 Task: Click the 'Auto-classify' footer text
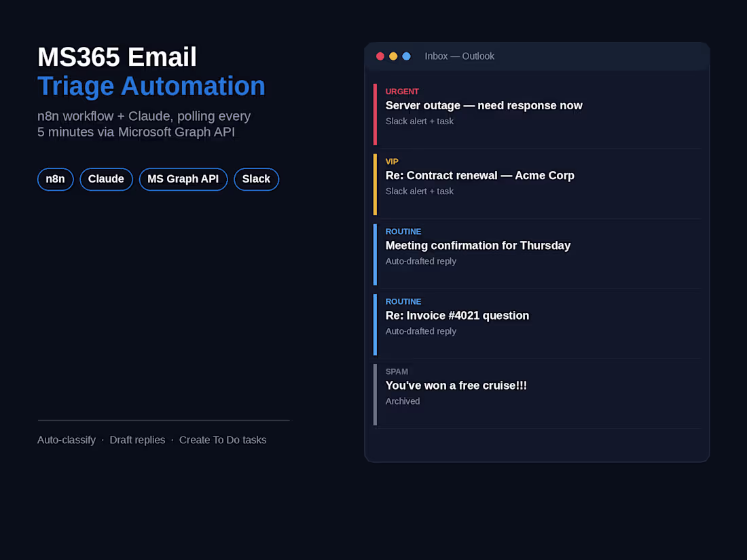[x=67, y=440]
